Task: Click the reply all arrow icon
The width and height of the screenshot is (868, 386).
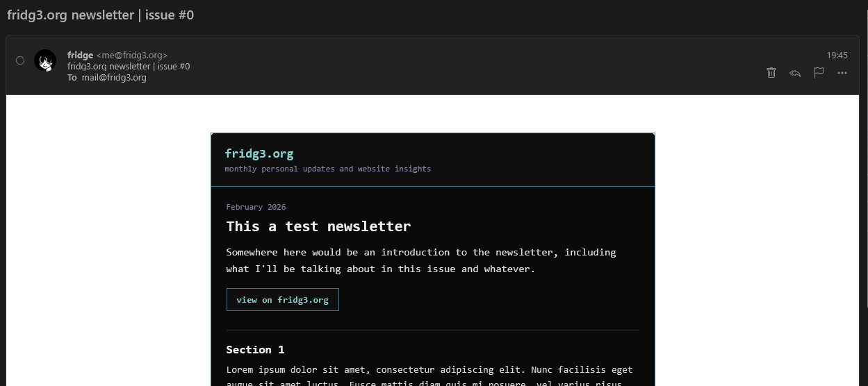Action: tap(795, 72)
